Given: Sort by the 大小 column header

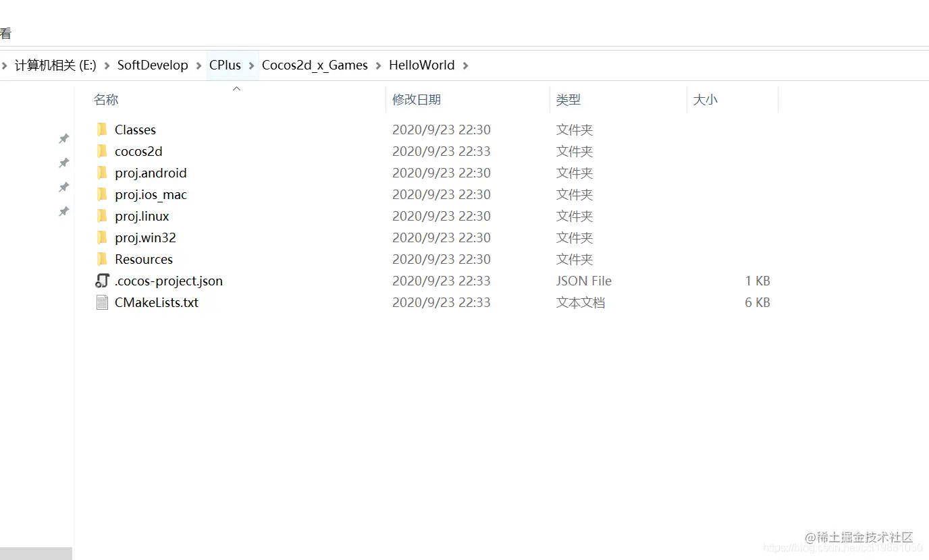Looking at the screenshot, I should tap(706, 100).
